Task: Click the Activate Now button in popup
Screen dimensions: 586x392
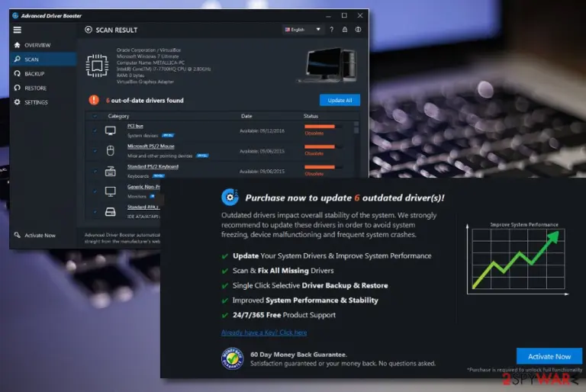Action: pyautogui.click(x=549, y=356)
